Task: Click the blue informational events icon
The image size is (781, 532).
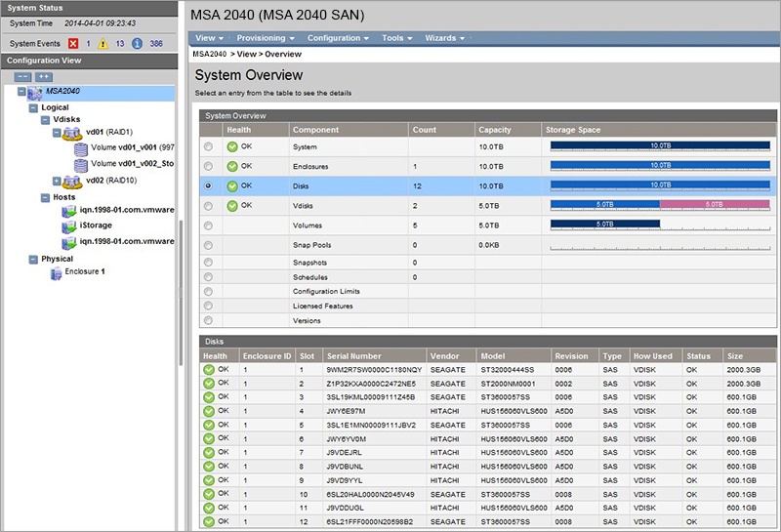Action: coord(137,44)
